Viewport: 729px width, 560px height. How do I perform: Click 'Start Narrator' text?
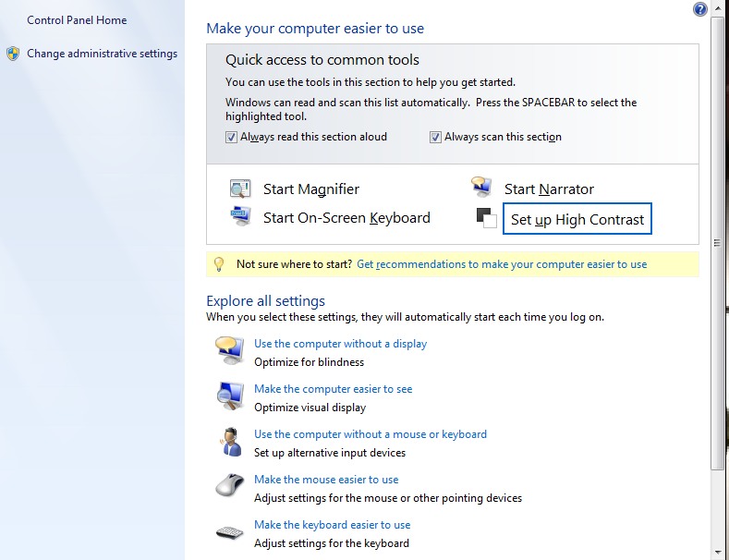pos(549,189)
